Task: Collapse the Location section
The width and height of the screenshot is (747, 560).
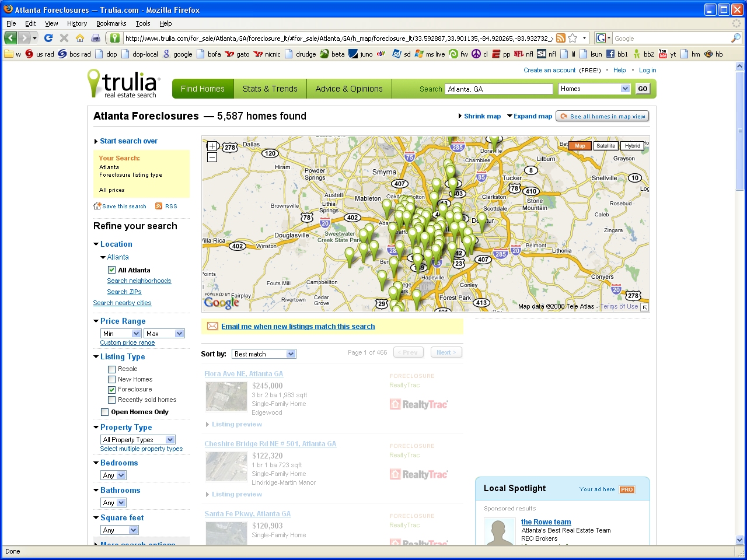Action: tap(96, 244)
